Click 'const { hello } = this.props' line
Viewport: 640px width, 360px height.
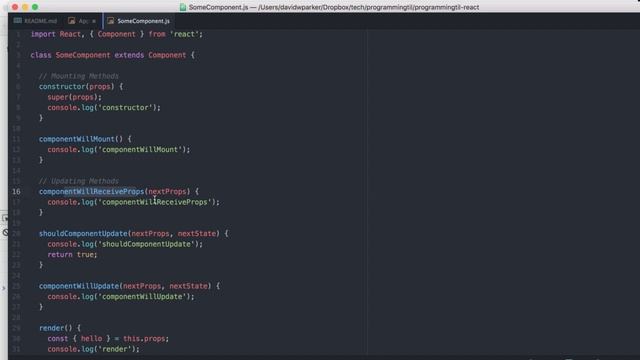click(108, 339)
